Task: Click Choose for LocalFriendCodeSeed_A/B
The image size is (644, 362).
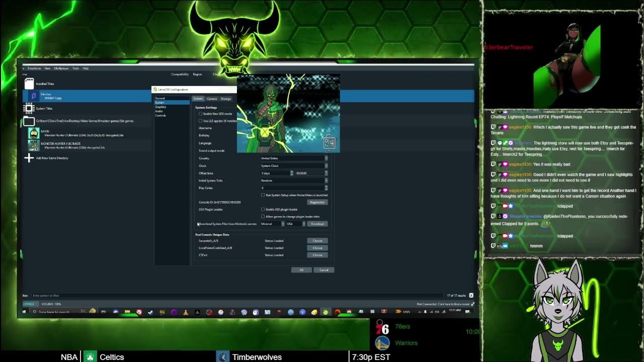Action: tap(317, 248)
